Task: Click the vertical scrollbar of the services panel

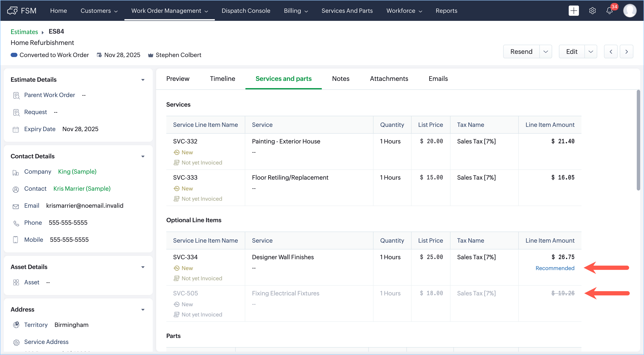Action: pos(638,140)
